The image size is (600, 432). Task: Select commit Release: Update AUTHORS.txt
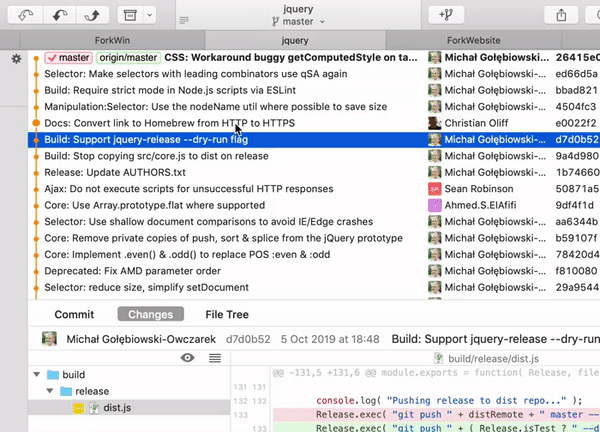[314, 173]
